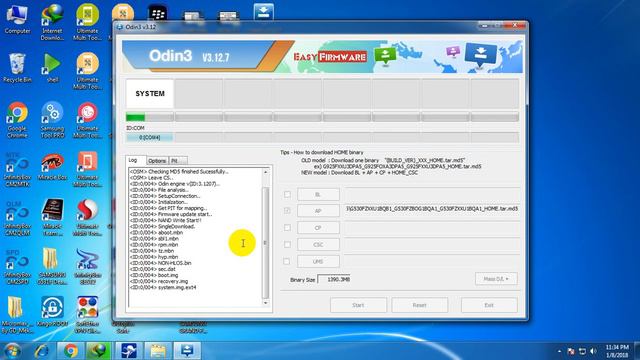Select log line 'Get PIT for mapping..'
This screenshot has width=640, height=360.
tap(168, 208)
